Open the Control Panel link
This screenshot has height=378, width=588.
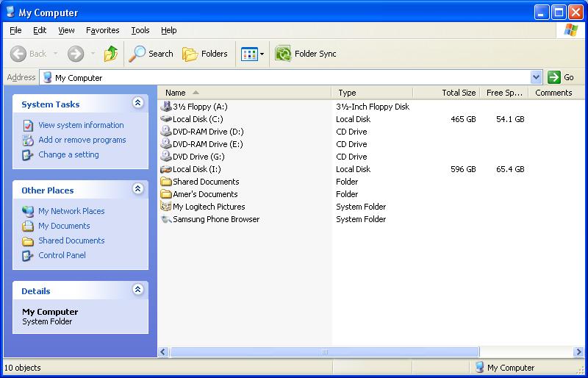coord(62,255)
